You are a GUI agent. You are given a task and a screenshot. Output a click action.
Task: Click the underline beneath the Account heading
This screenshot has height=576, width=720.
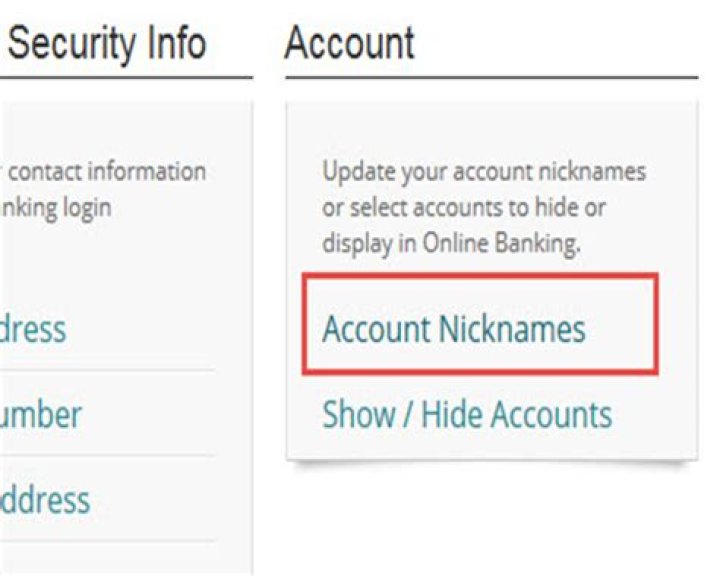point(491,77)
